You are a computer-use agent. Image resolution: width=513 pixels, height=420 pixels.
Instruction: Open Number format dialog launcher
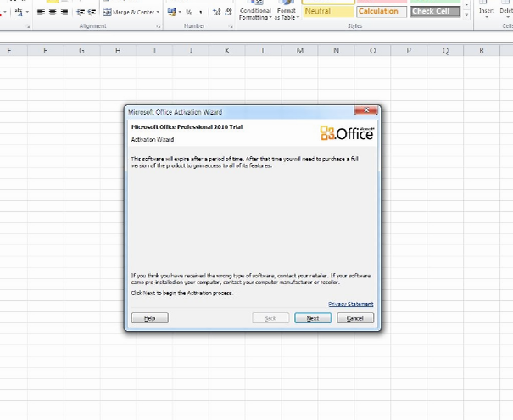(231, 26)
